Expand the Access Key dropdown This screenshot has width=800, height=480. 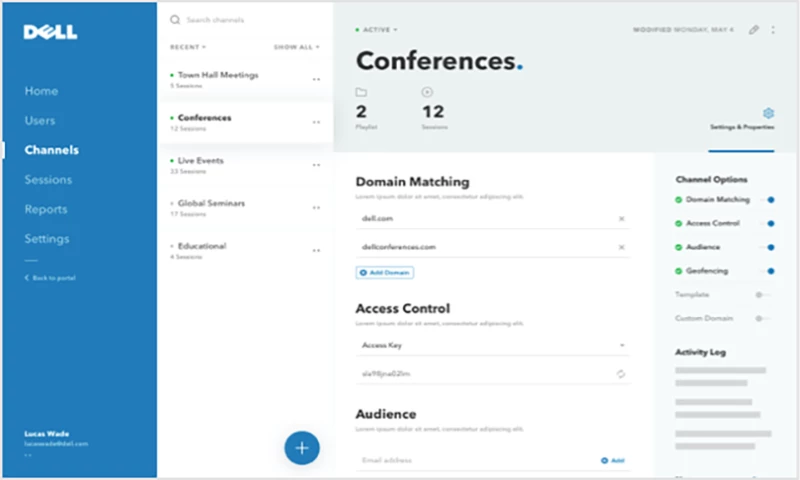(621, 345)
